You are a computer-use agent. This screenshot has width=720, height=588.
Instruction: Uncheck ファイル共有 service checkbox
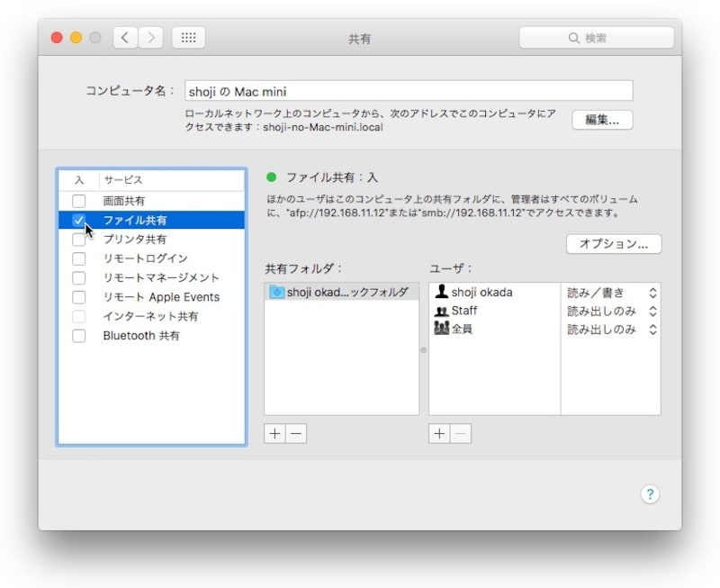[x=79, y=220]
